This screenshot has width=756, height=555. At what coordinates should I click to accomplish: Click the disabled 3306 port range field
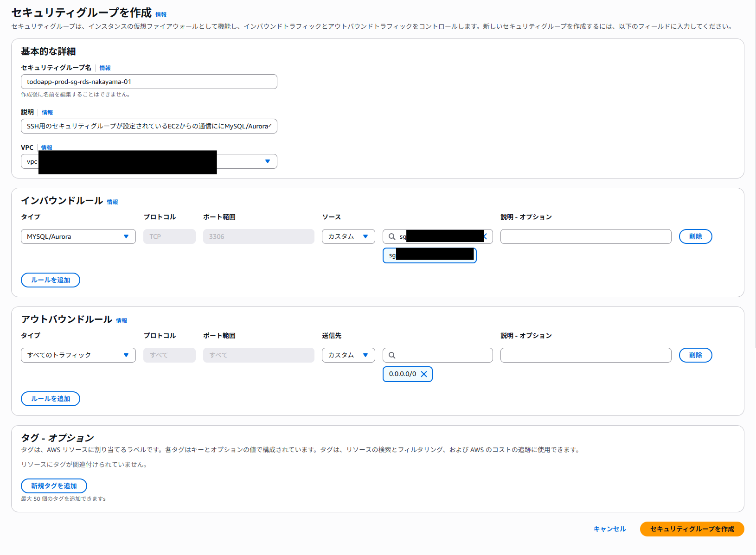click(x=259, y=236)
